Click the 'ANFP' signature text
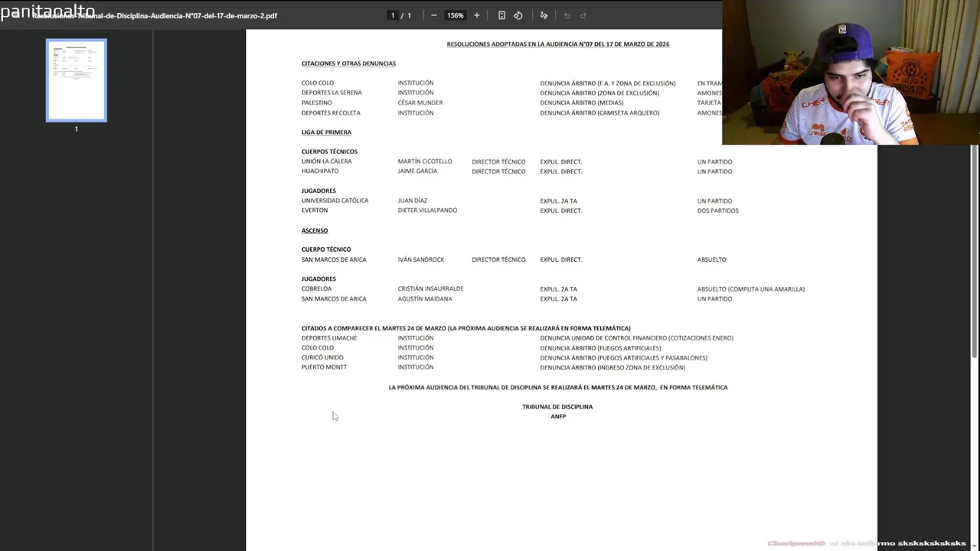 [558, 416]
